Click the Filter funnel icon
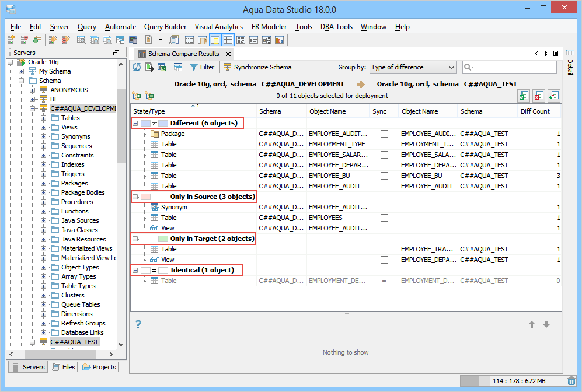The image size is (582, 392). [x=194, y=67]
